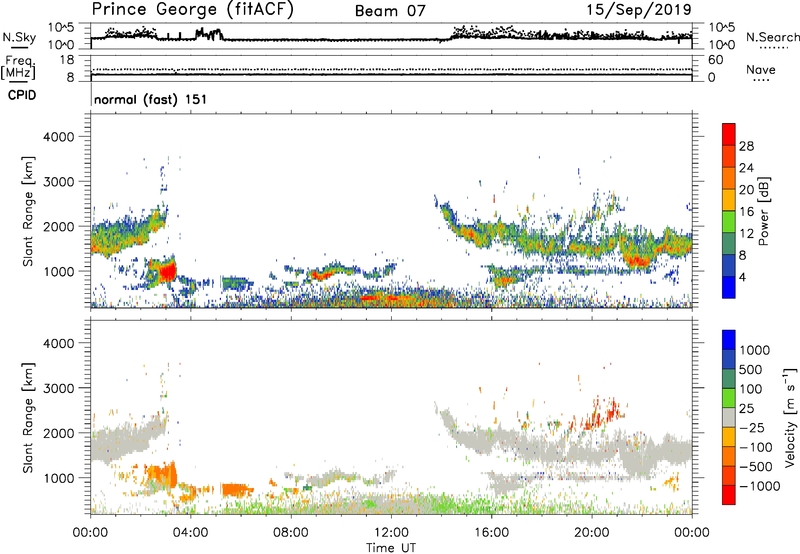Select the "16:00" time axis label

tap(491, 533)
